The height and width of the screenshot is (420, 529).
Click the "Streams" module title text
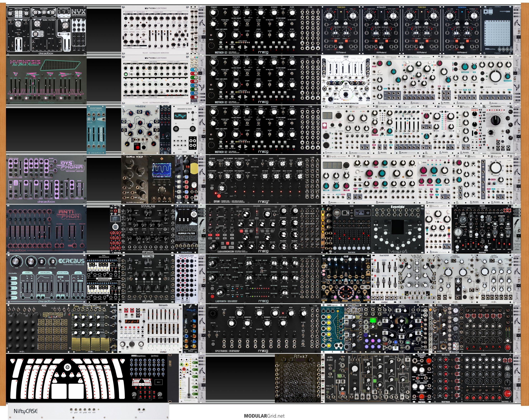point(383,107)
